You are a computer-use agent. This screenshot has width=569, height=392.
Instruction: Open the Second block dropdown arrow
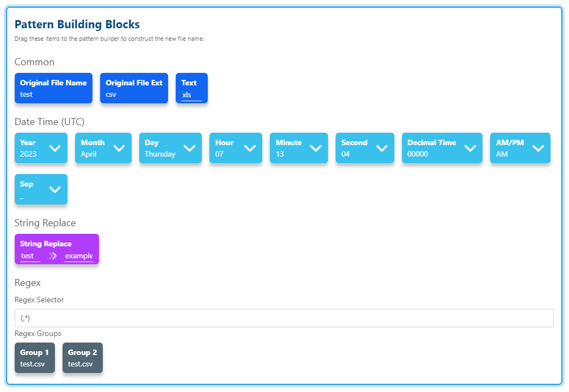[x=382, y=148]
